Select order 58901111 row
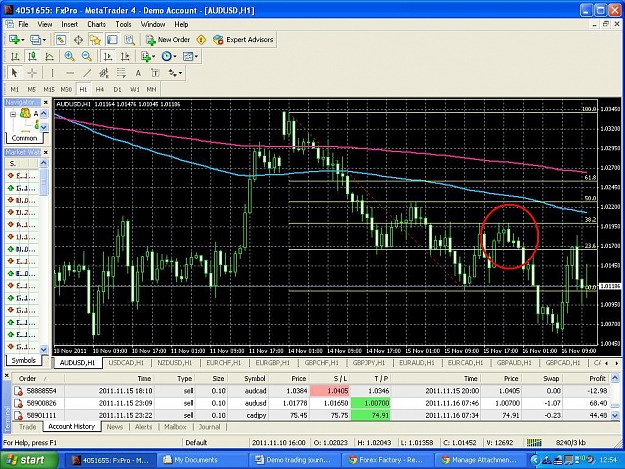Image resolution: width=625 pixels, height=469 pixels. coord(311,415)
